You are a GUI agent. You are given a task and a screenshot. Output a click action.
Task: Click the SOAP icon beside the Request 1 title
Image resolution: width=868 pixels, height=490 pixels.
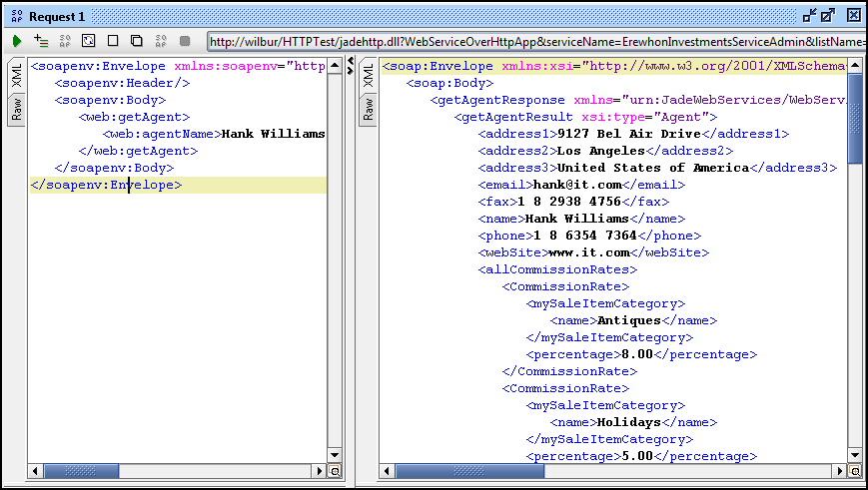(17, 16)
